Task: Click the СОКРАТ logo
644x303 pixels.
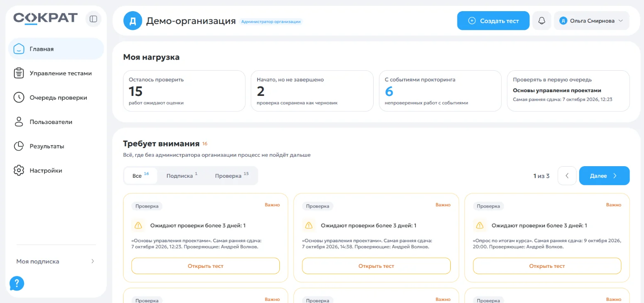Action: click(x=45, y=19)
